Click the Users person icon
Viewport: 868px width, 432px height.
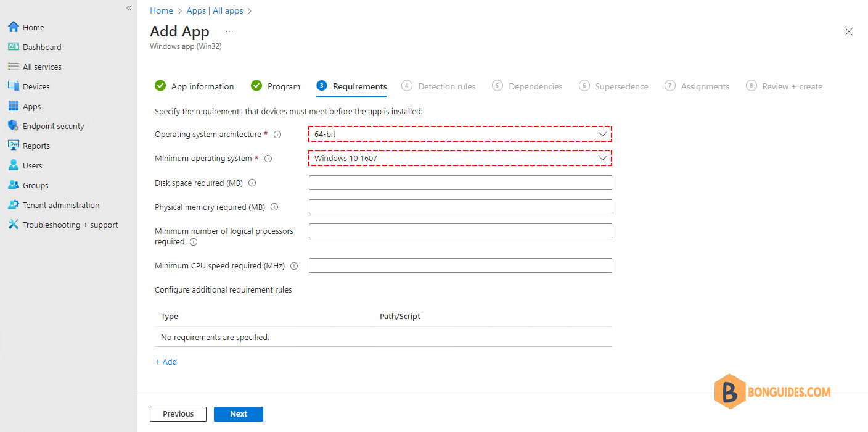(x=14, y=165)
